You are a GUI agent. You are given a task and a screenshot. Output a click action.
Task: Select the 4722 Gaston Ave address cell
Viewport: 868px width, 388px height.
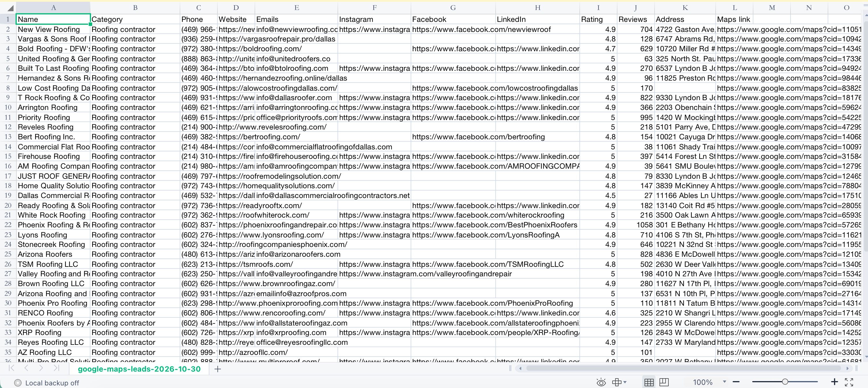click(685, 29)
